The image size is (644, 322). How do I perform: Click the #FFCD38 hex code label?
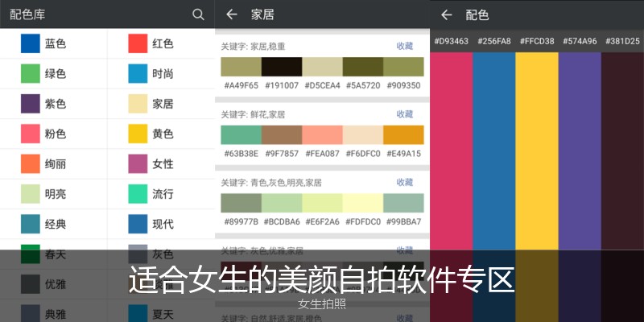pos(537,41)
